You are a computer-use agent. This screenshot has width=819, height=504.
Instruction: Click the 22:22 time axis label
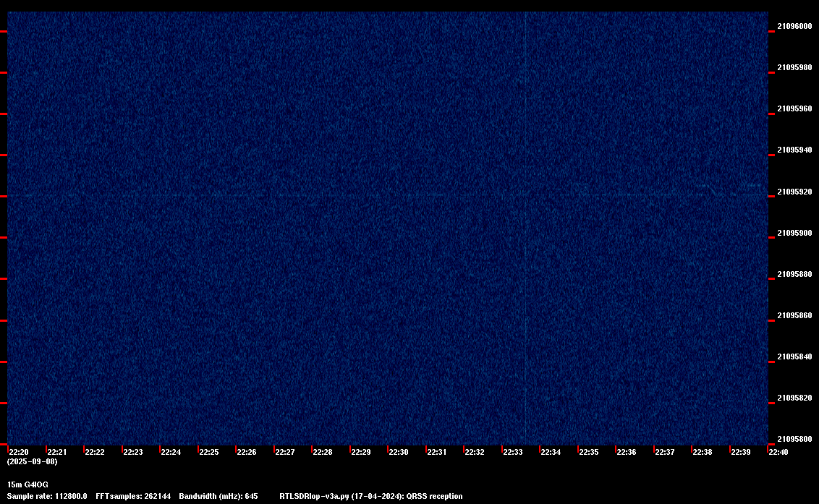tap(95, 452)
